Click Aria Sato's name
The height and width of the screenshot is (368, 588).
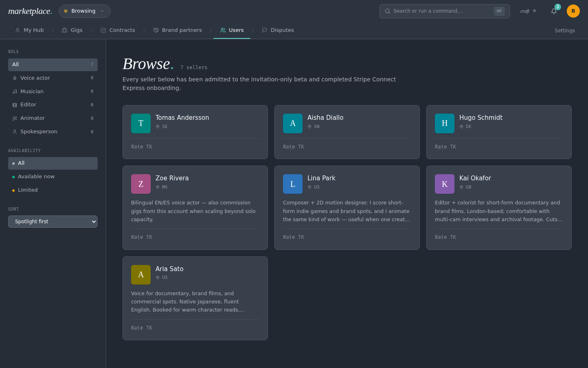(x=169, y=269)
